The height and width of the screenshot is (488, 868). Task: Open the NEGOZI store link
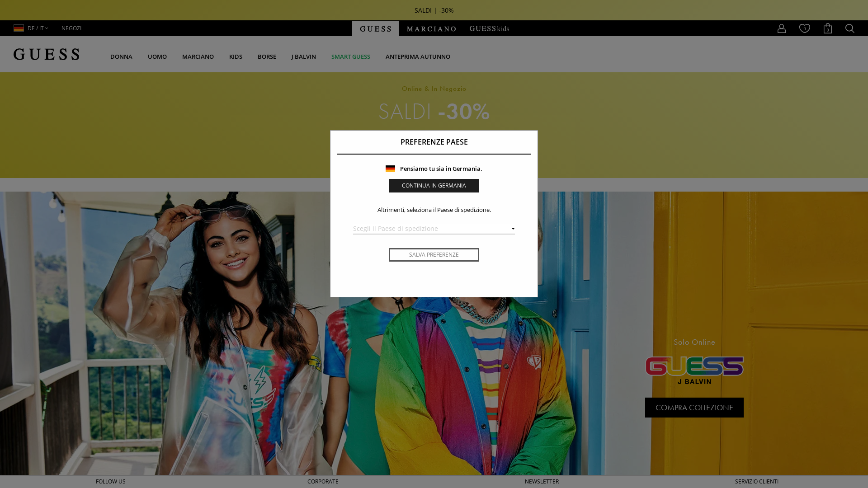[71, 28]
